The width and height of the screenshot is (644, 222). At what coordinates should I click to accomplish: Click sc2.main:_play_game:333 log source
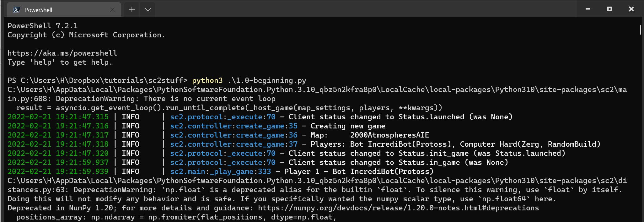(x=220, y=171)
